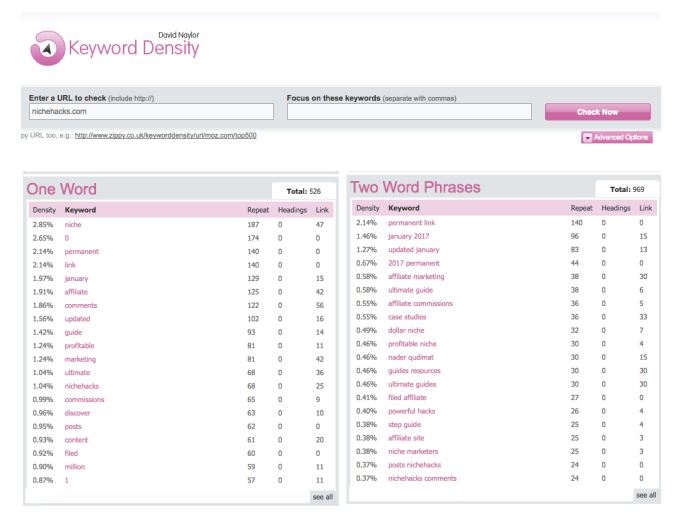Select keyword 'january' in One Word table
Screen dimensions: 673x520
click(76, 278)
